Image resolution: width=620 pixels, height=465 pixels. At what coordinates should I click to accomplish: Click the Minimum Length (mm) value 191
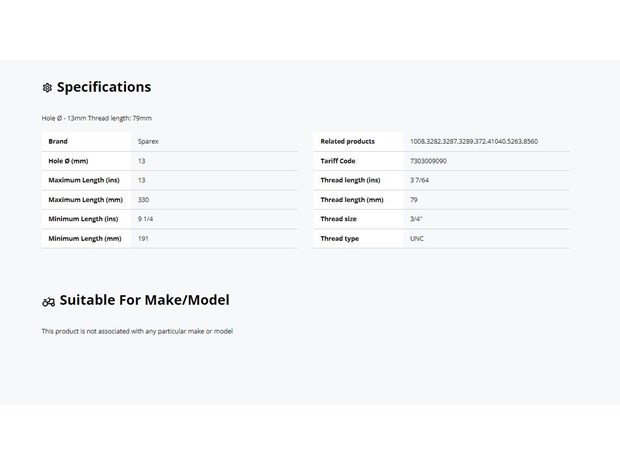pyautogui.click(x=143, y=238)
